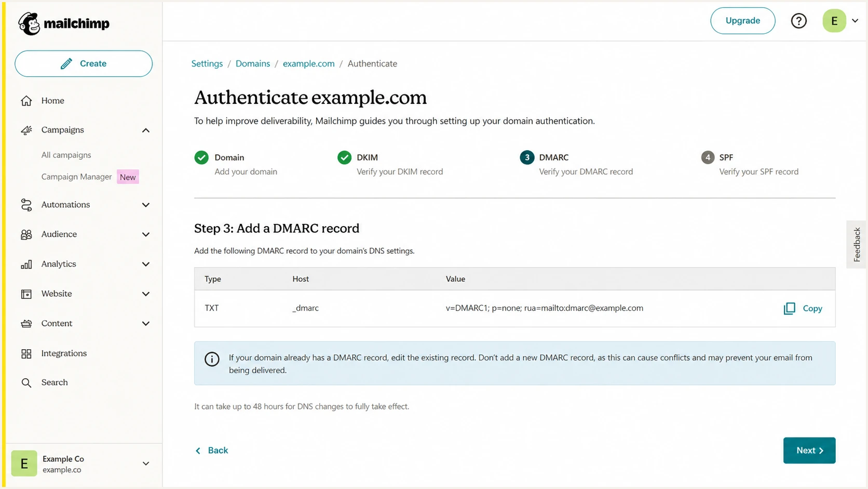Expand the Analytics section chevron
The image size is (868, 489).
point(146,265)
